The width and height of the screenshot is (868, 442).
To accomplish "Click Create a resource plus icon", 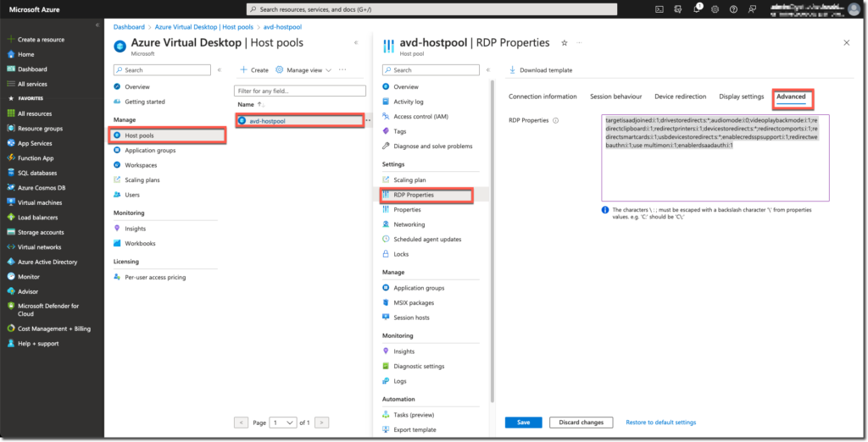I will (10, 39).
